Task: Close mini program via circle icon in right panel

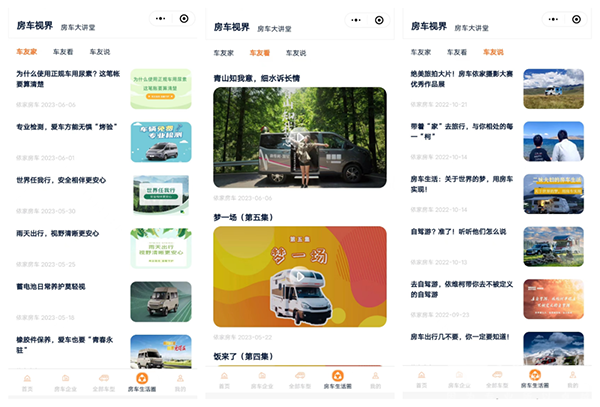Action: pos(578,18)
